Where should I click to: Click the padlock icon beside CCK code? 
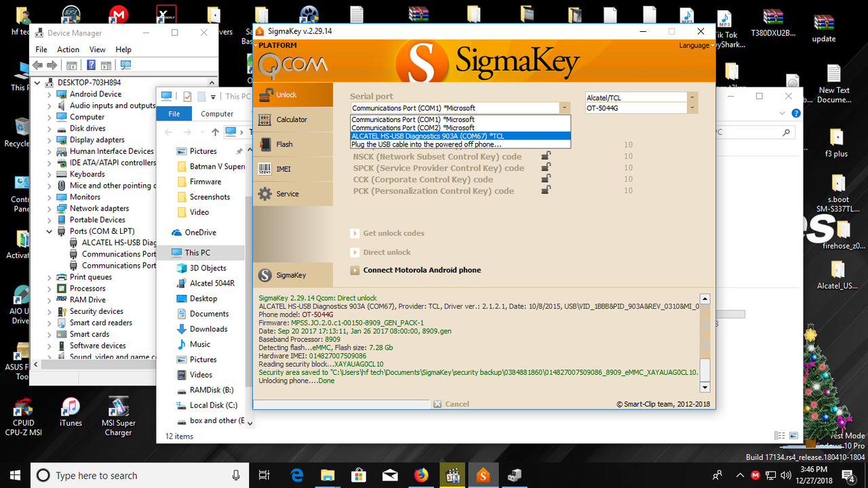click(x=546, y=179)
